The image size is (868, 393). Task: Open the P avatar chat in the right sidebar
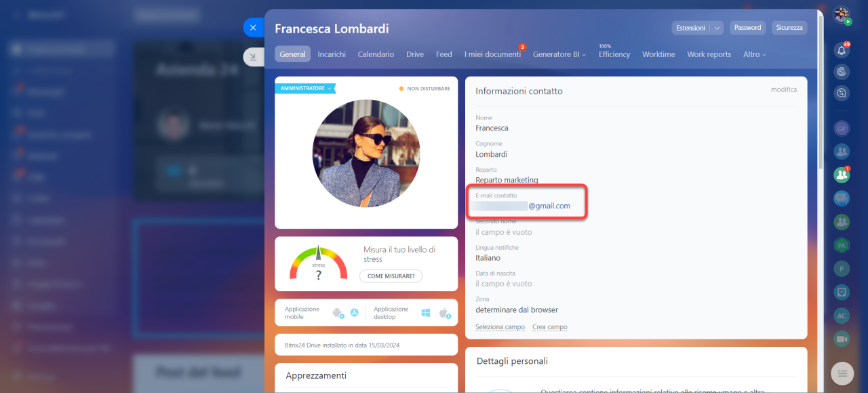[842, 269]
